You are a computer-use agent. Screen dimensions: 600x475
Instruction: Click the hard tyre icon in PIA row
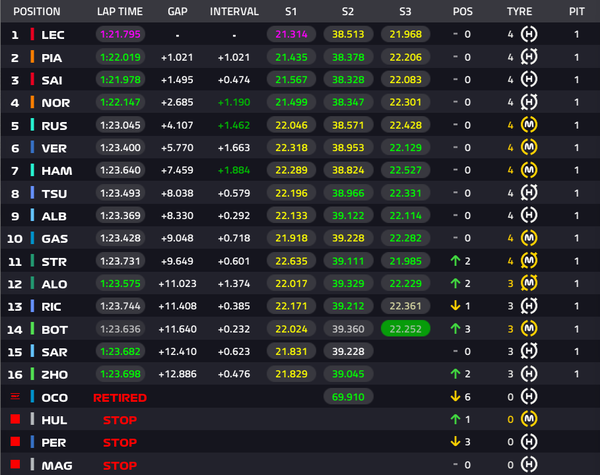coord(529,57)
